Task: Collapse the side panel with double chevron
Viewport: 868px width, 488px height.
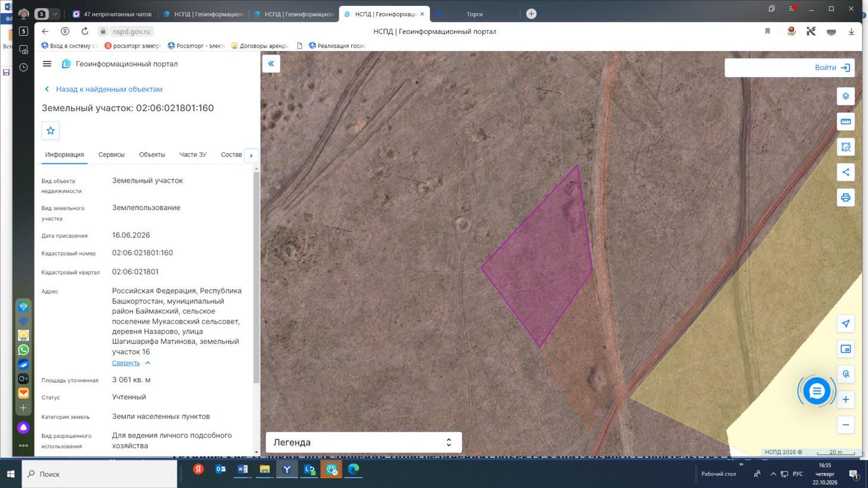Action: pyautogui.click(x=271, y=64)
